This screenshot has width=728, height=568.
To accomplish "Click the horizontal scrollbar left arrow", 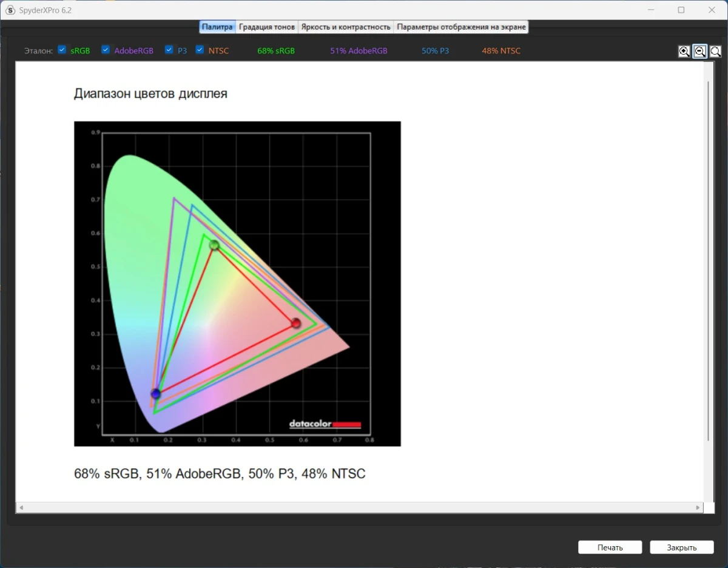I will [x=21, y=507].
